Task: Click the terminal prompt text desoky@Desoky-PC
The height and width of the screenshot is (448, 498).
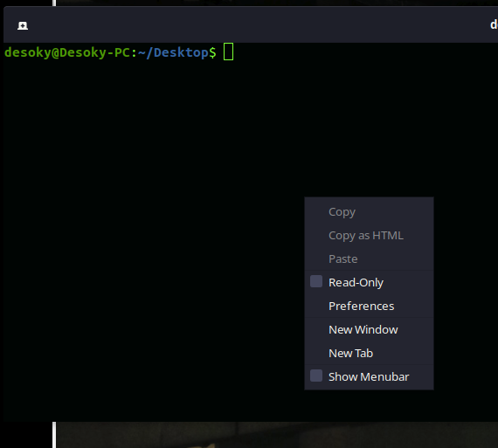Action: (x=67, y=52)
